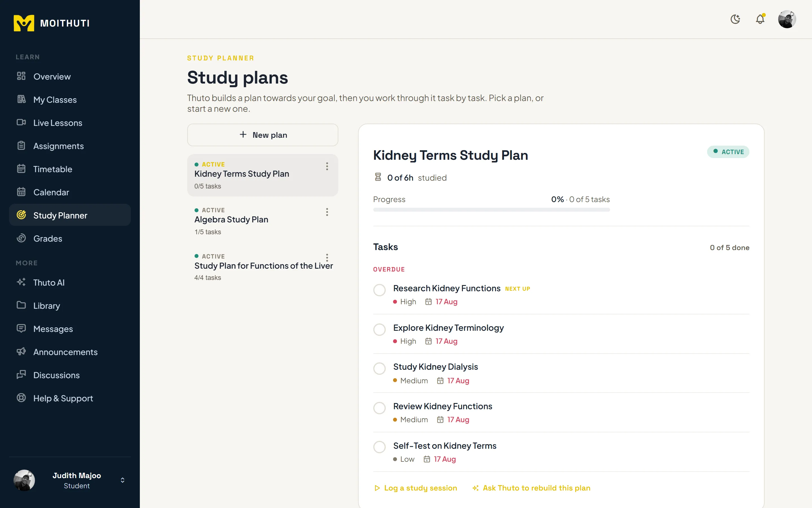Select Algebra Study Plan in list
Image resolution: width=812 pixels, height=508 pixels.
coord(262,221)
